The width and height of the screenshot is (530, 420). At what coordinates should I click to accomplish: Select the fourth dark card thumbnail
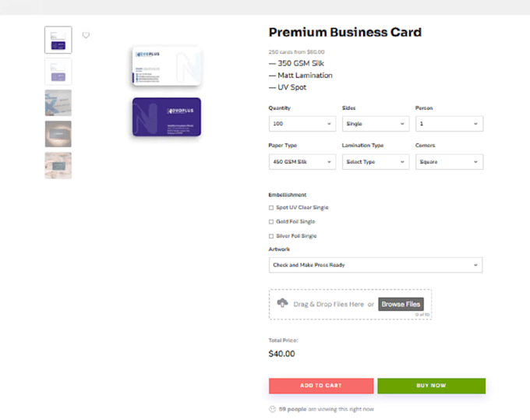pyautogui.click(x=58, y=134)
